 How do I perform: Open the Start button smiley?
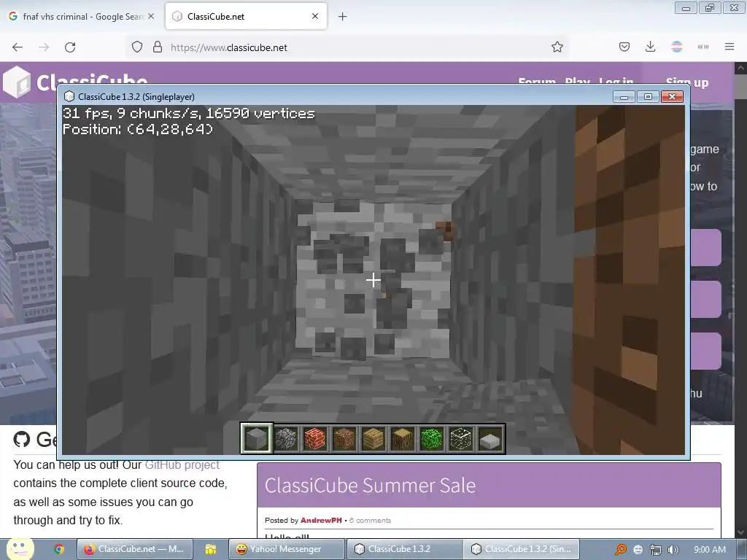click(20, 549)
